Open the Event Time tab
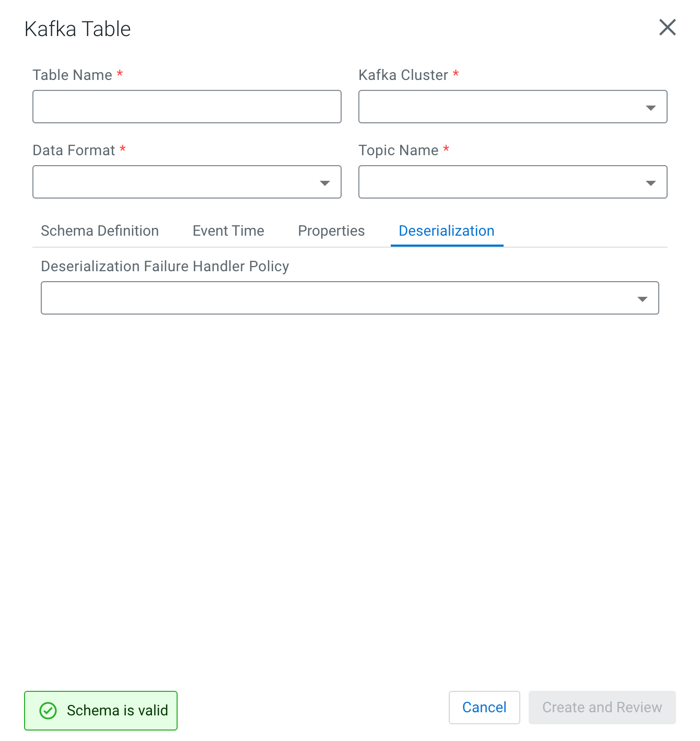 pos(228,231)
